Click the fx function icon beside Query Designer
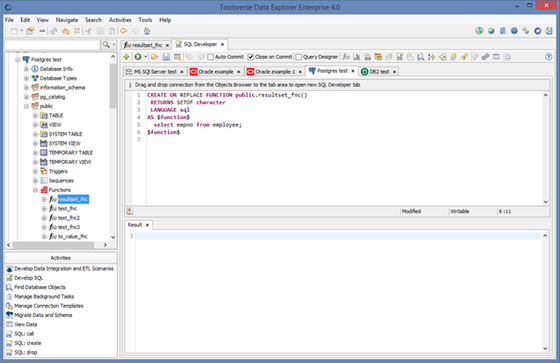This screenshot has width=560, height=363. pyautogui.click(x=346, y=57)
